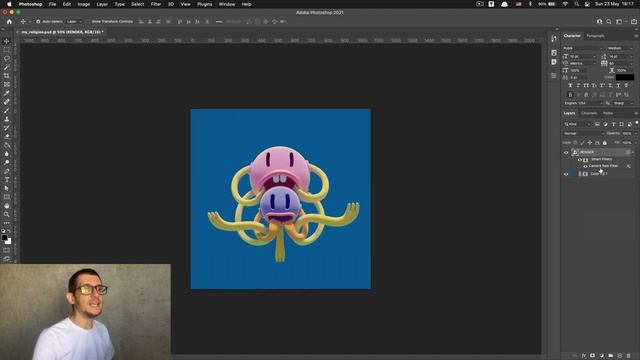Screen dimensions: 640x360
Task: Open anti-aliasing Sharp dropdown
Action: click(x=623, y=103)
